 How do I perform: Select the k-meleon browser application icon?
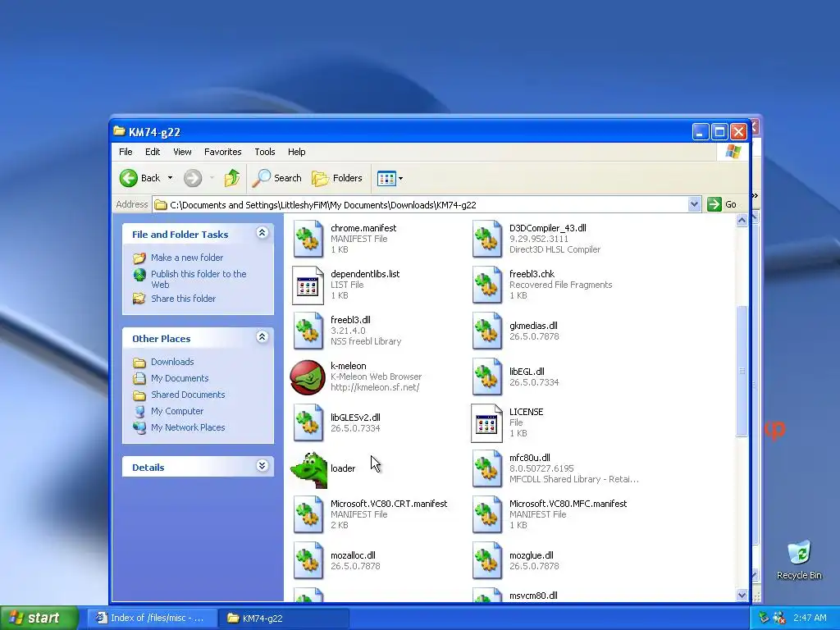308,377
